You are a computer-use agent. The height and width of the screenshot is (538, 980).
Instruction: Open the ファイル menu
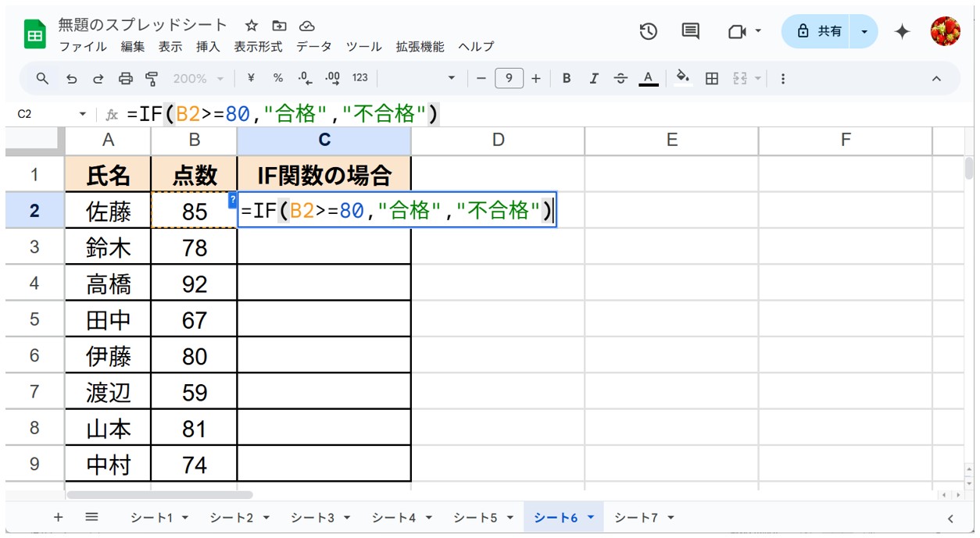pyautogui.click(x=83, y=47)
